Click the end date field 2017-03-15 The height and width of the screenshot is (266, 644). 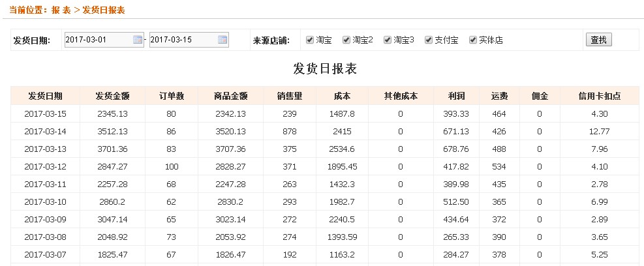[x=183, y=40]
